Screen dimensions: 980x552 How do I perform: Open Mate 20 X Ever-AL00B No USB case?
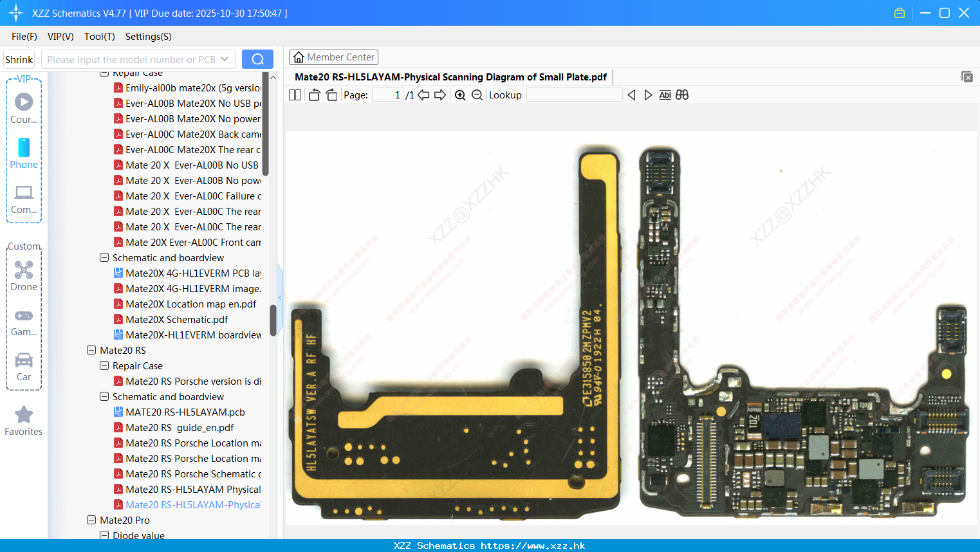pyautogui.click(x=192, y=165)
